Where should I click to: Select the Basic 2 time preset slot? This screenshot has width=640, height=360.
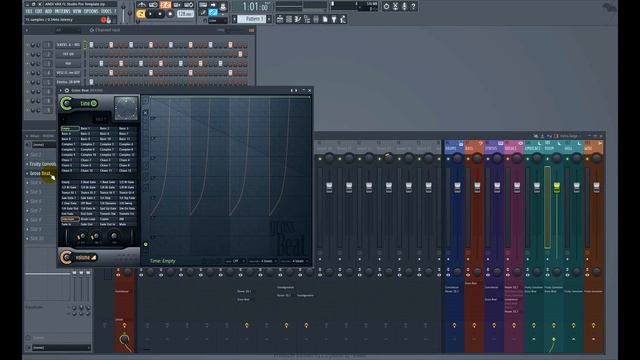108,129
